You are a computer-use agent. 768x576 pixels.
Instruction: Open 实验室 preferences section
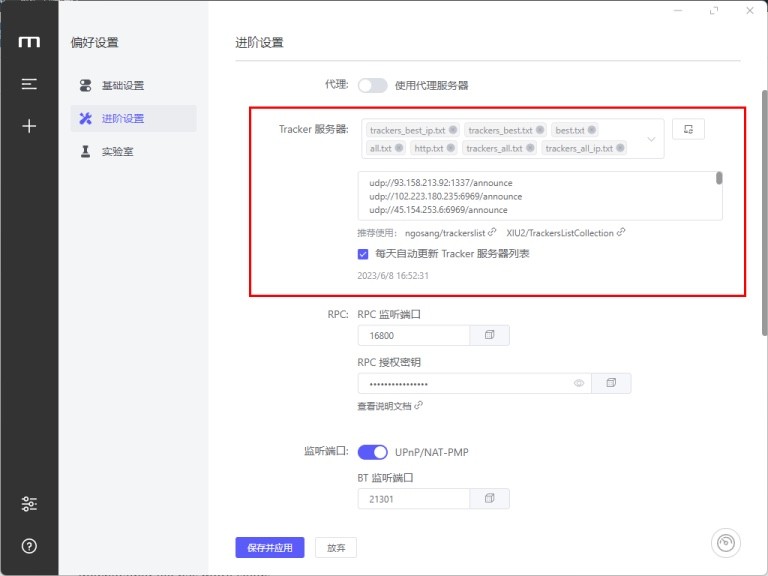(x=133, y=151)
